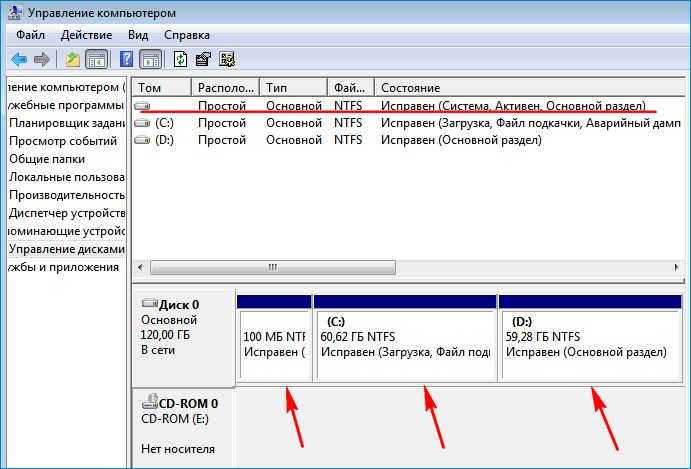This screenshot has width=691, height=469.
Task: Go back with the blue arrow
Action: (19, 59)
